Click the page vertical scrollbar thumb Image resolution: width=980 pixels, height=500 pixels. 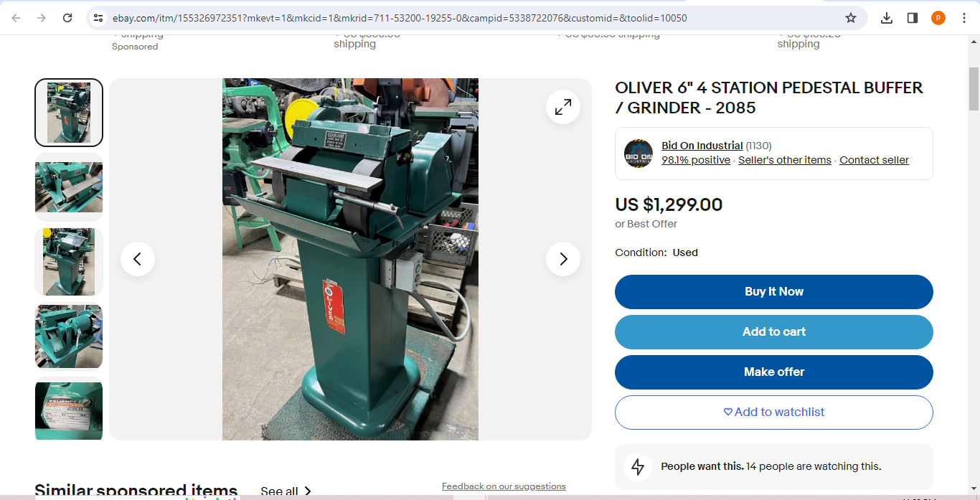(974, 90)
